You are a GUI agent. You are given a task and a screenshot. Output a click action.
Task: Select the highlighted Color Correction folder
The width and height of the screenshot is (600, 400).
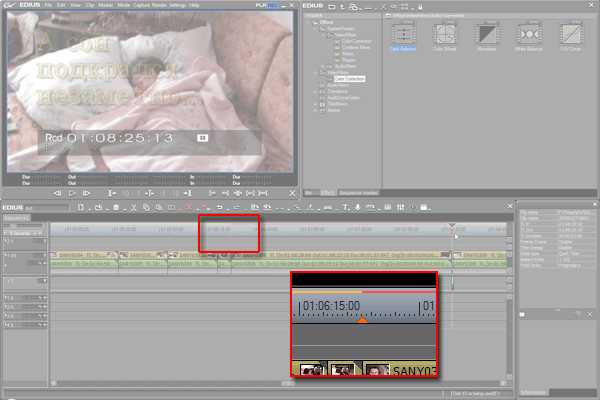[349, 79]
